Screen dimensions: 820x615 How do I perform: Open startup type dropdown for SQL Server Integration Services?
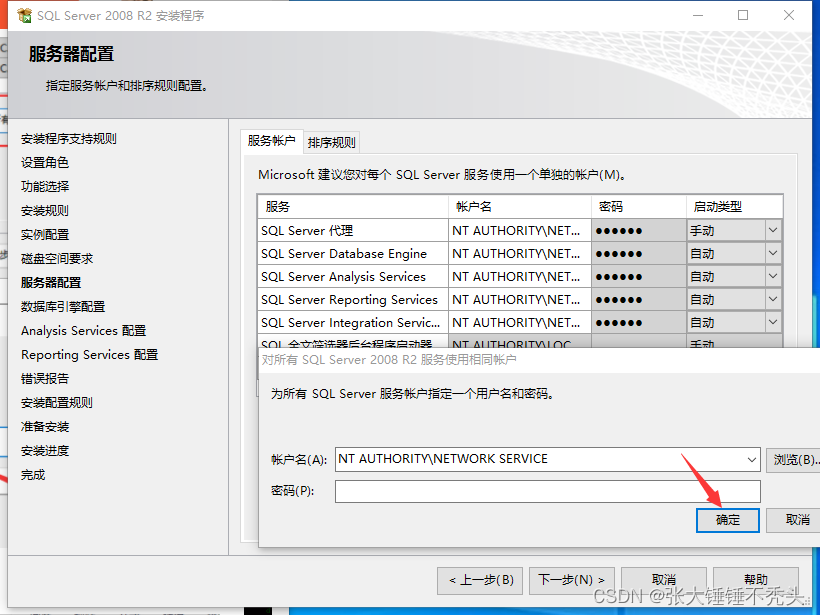point(772,322)
